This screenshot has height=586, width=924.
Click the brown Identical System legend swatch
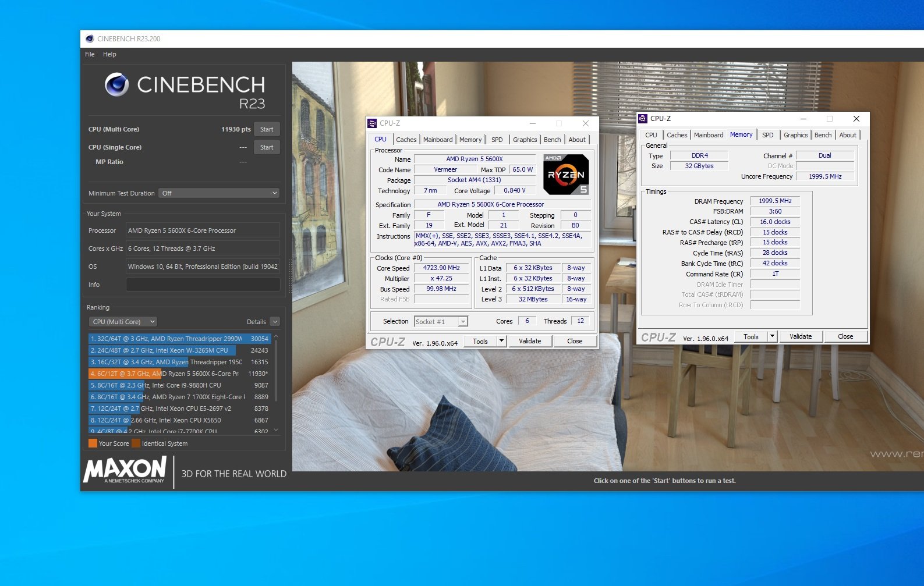click(x=136, y=443)
